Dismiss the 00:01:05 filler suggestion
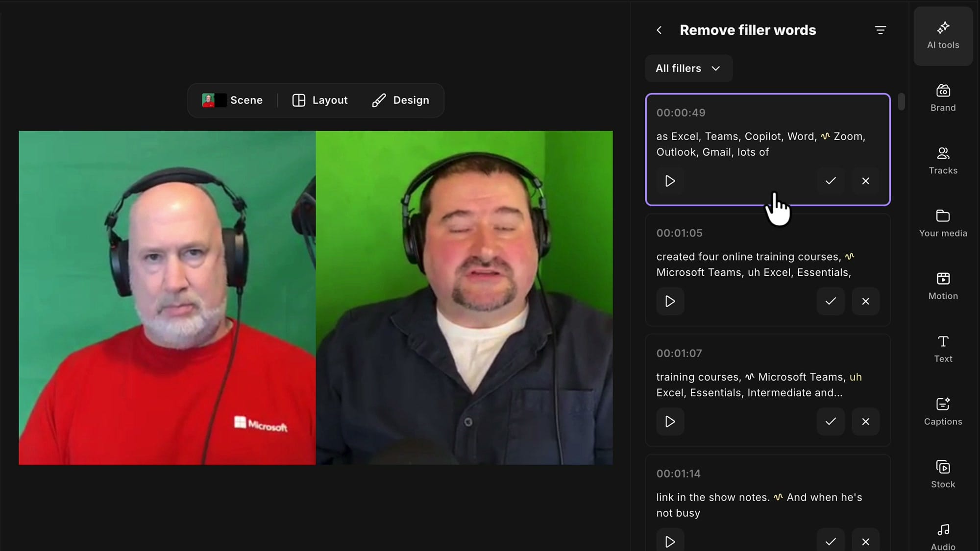 pos(866,301)
